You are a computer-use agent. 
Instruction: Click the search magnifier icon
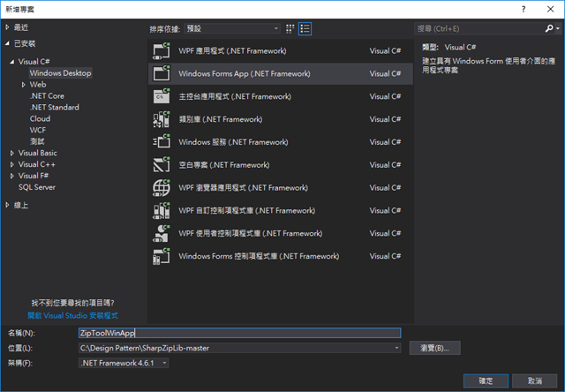tap(549, 28)
